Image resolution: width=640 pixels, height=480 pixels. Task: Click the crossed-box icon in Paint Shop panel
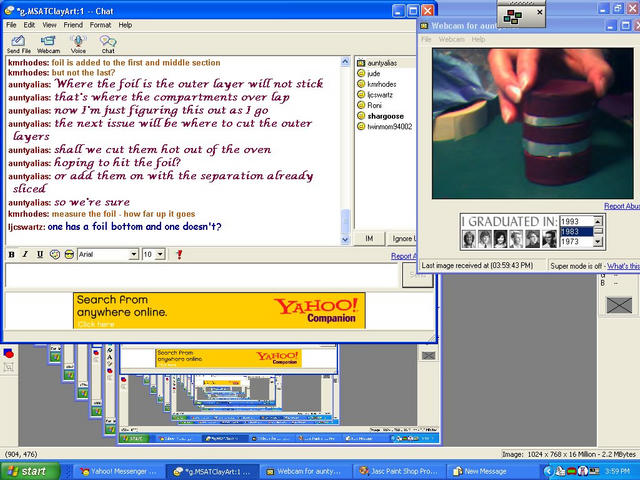[619, 305]
